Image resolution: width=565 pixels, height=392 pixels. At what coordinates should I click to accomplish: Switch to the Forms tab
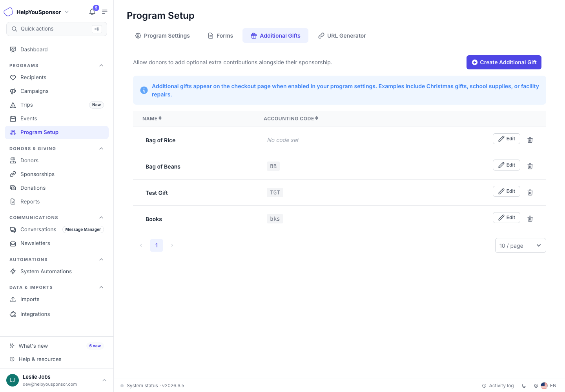(220, 36)
